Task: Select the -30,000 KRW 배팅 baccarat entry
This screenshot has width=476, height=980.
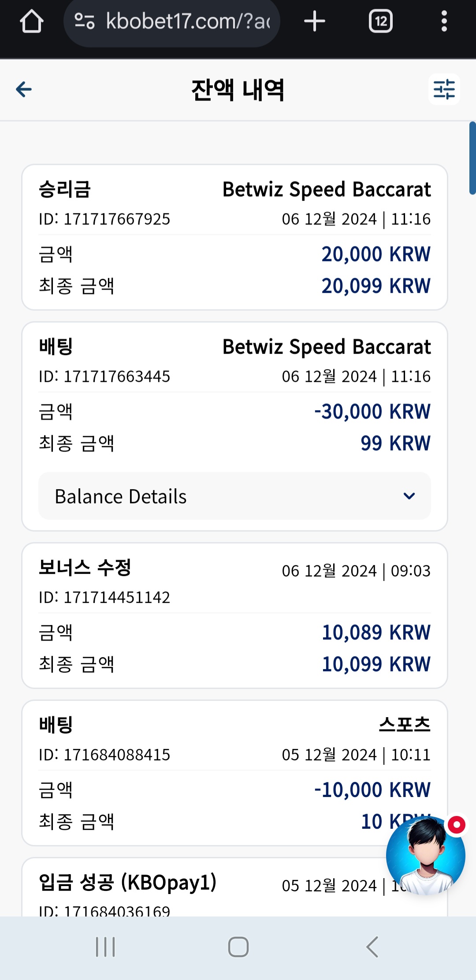Action: click(234, 426)
